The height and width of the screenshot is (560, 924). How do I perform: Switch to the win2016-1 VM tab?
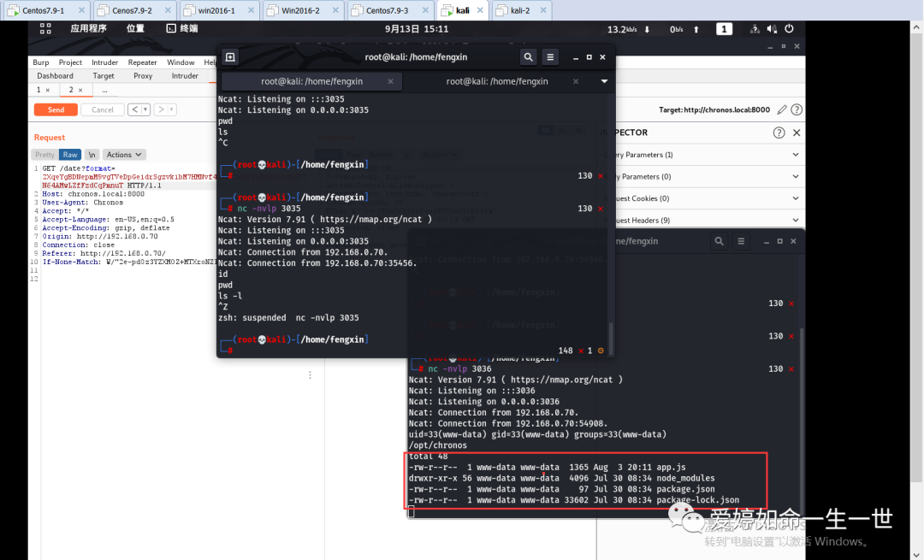[x=218, y=10]
